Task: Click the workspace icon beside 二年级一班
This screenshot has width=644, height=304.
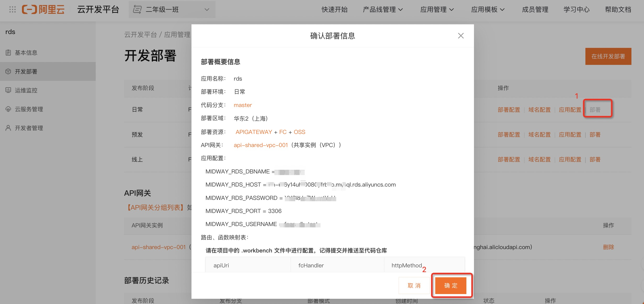Action: tap(137, 10)
